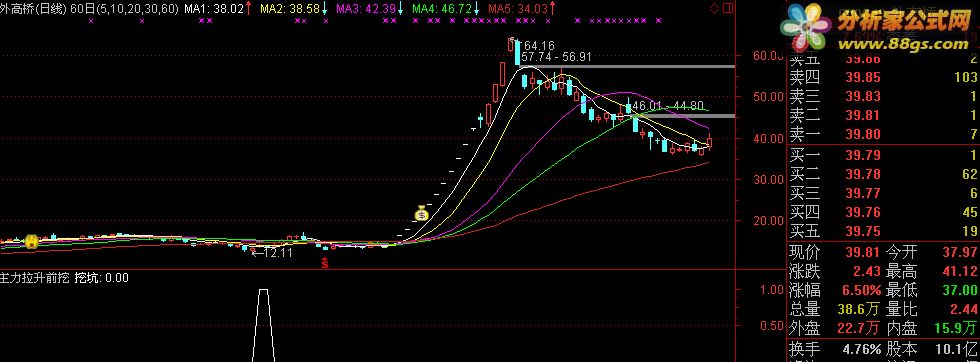Select the 卖二 ask row at 39.81

tap(882, 115)
